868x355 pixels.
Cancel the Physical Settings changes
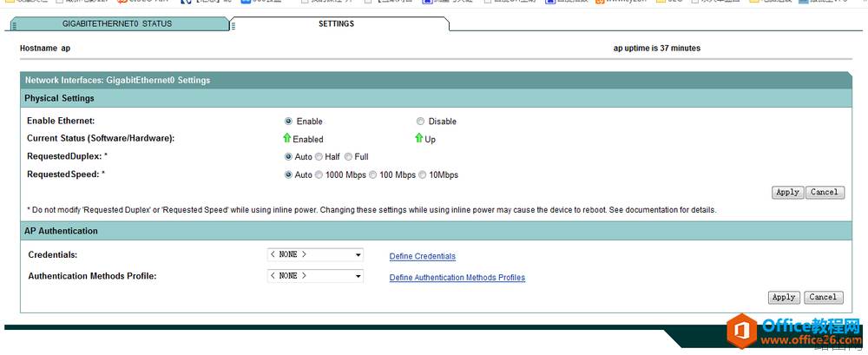pos(825,193)
